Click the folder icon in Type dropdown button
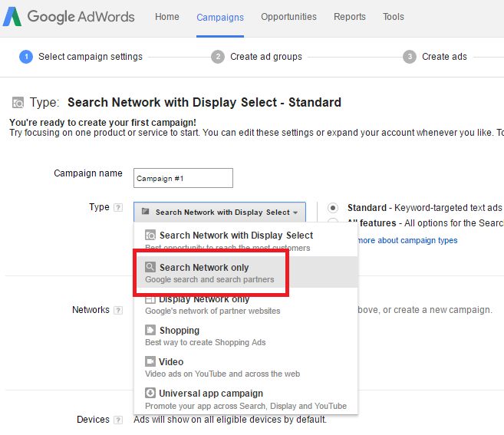The image size is (504, 435). (146, 211)
